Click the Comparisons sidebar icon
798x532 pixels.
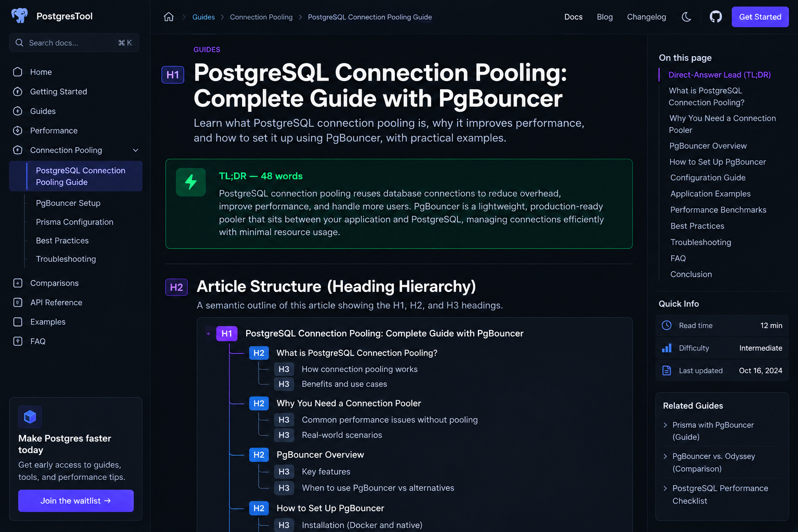pos(18,283)
